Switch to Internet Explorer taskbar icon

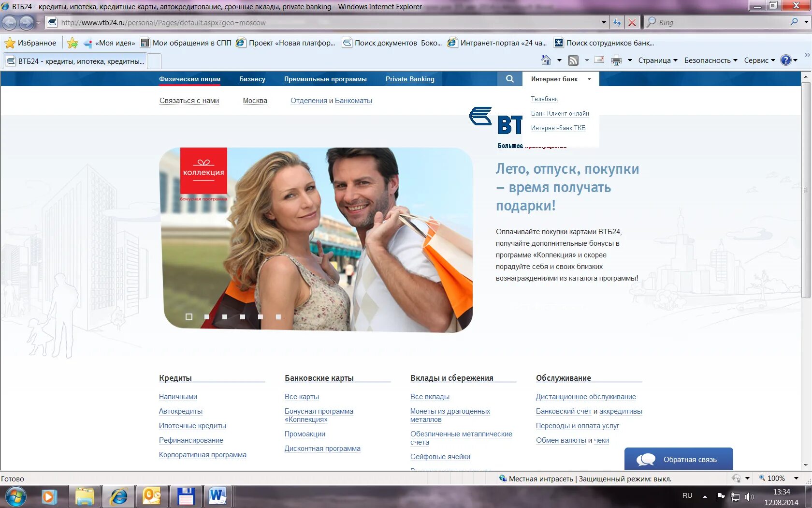tap(118, 497)
